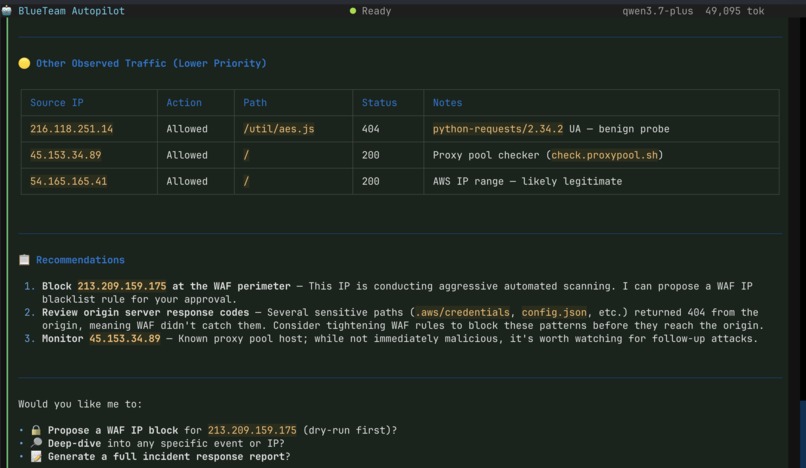This screenshot has height=468, width=806.
Task: Click the BlueTeam Autopilot title
Action: tap(71, 11)
